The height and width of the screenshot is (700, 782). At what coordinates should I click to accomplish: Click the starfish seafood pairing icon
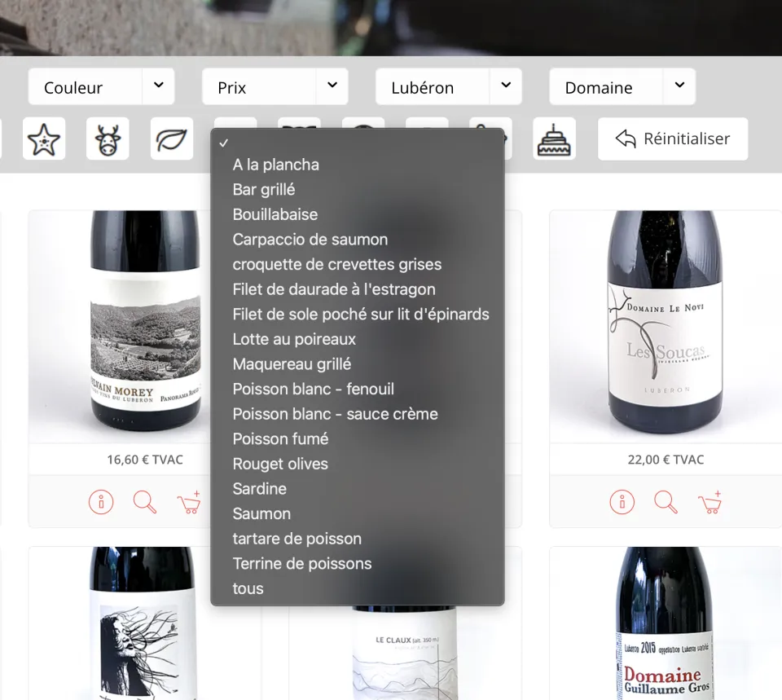(x=44, y=139)
